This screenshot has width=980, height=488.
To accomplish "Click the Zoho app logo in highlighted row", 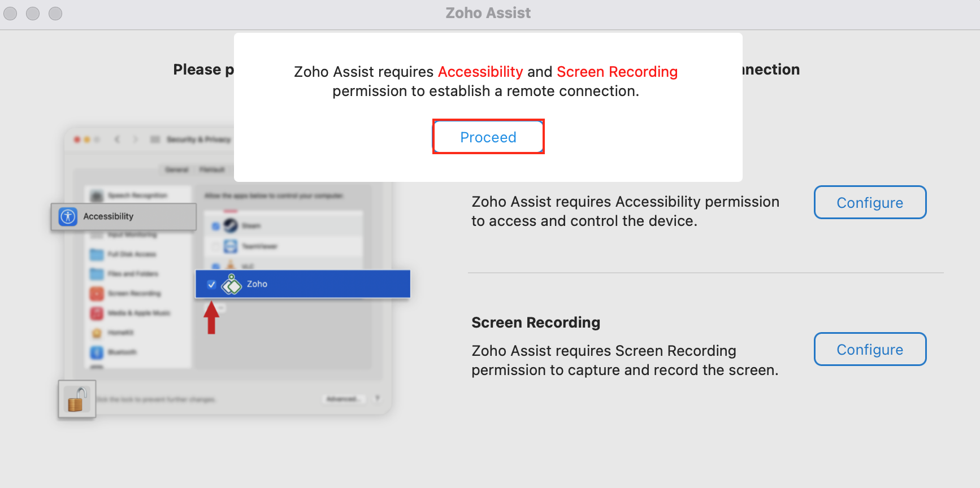I will pos(231,284).
